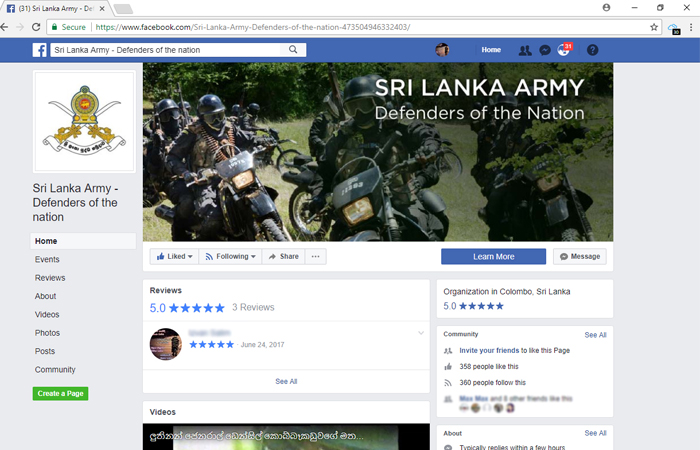Click 360 people follow this text
700x450 pixels.
[x=492, y=383]
